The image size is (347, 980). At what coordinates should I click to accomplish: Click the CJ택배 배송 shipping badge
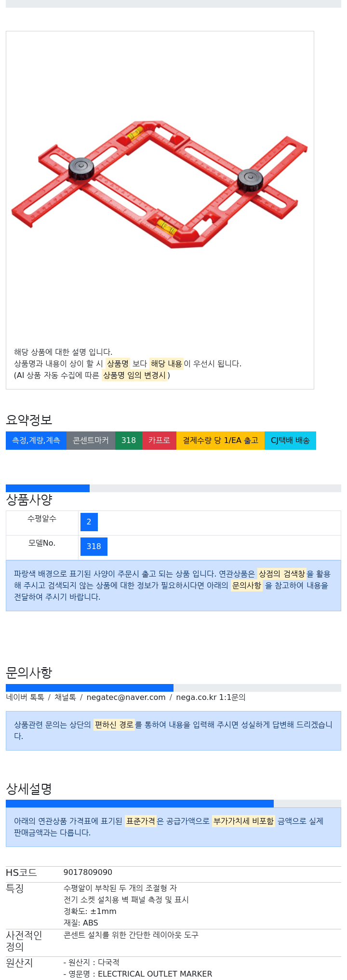(290, 441)
